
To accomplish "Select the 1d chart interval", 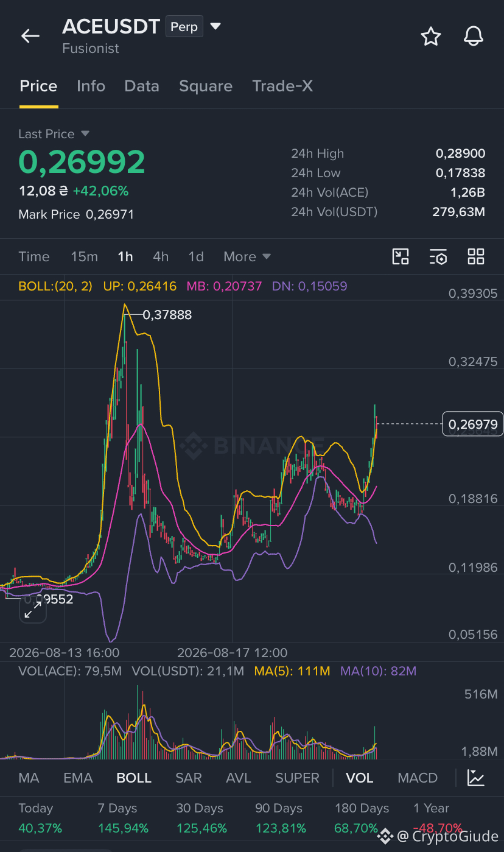I will [x=196, y=256].
